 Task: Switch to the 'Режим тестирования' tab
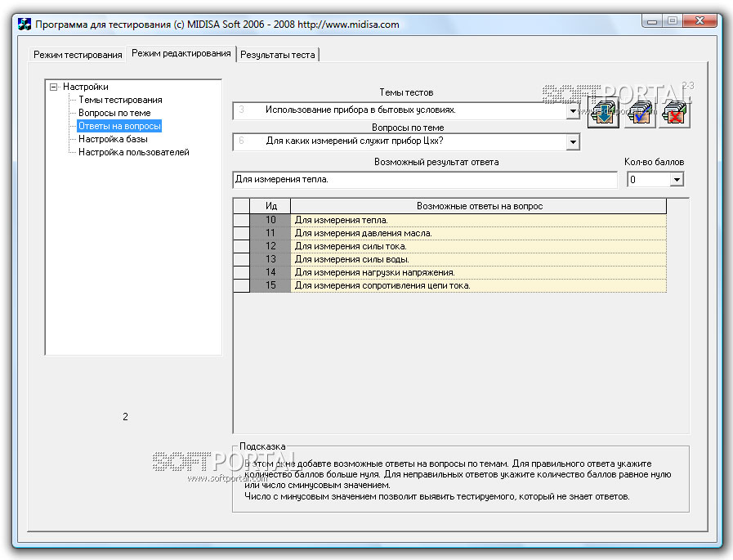point(78,55)
